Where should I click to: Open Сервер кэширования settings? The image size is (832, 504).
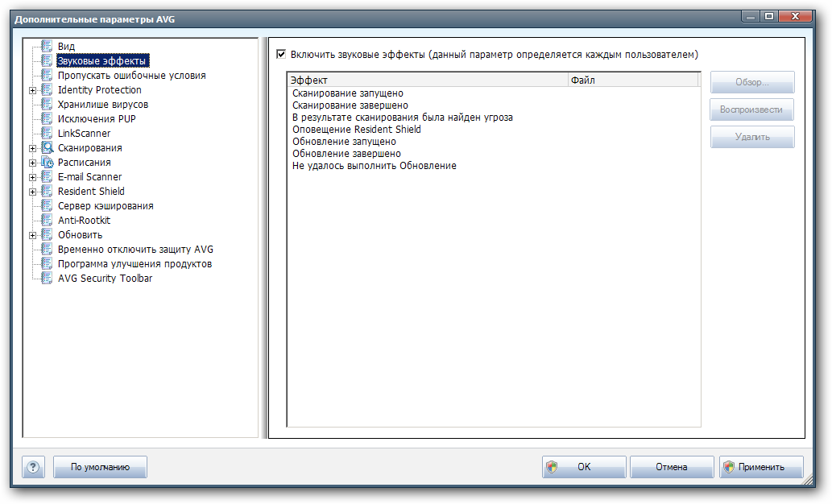click(x=106, y=206)
